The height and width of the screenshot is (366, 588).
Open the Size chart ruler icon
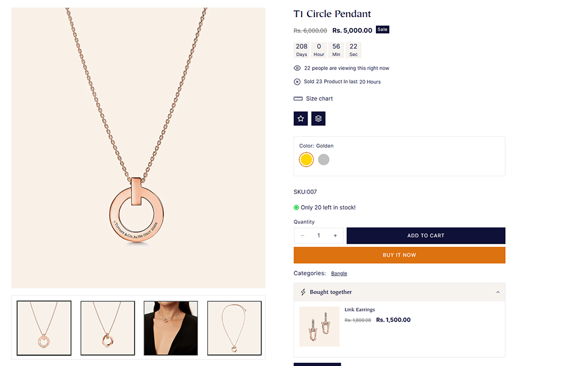coord(298,99)
